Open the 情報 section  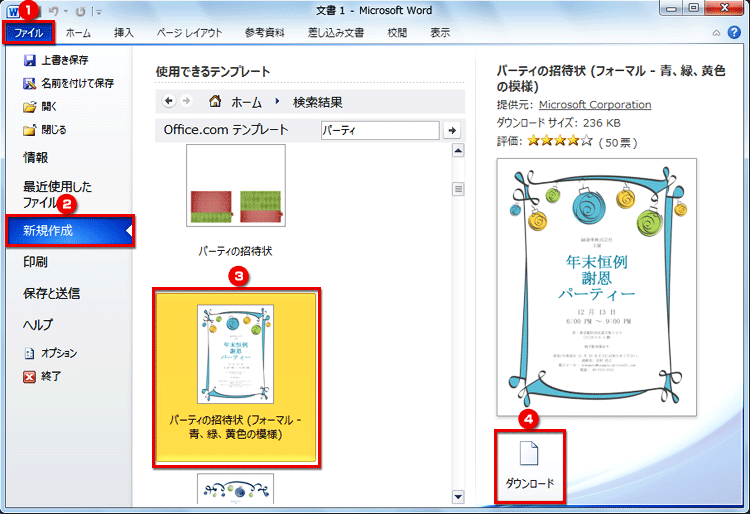[x=36, y=157]
